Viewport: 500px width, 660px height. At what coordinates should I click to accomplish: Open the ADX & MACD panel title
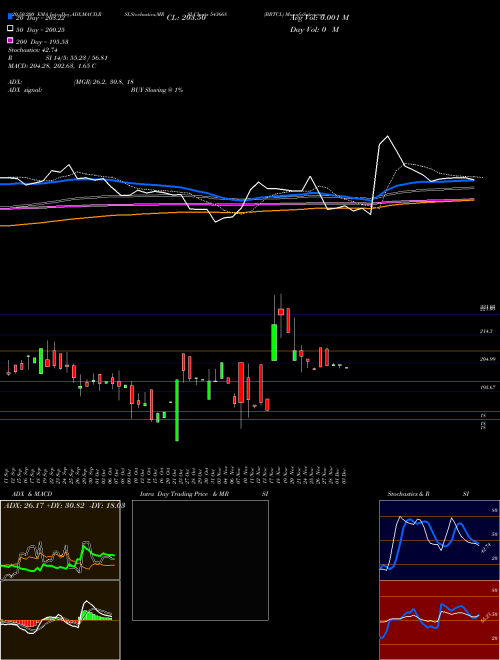click(32, 494)
